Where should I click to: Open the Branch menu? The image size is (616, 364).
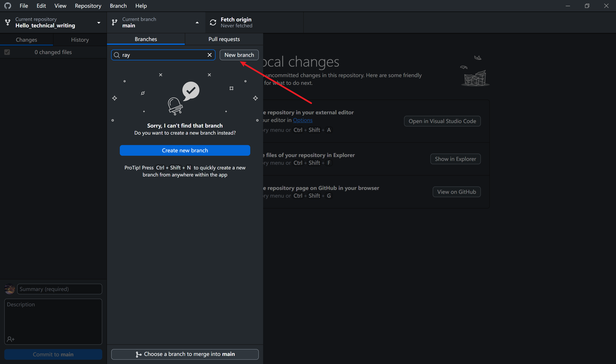118,6
